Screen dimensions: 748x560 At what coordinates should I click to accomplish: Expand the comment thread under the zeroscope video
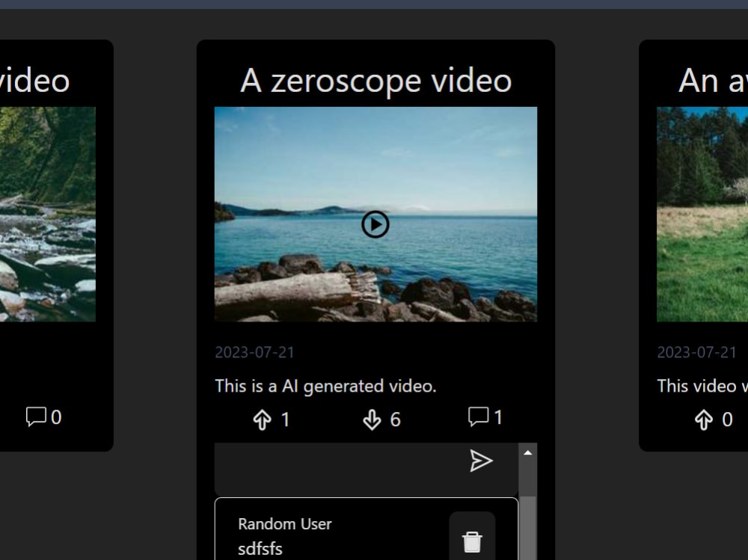pyautogui.click(x=477, y=417)
